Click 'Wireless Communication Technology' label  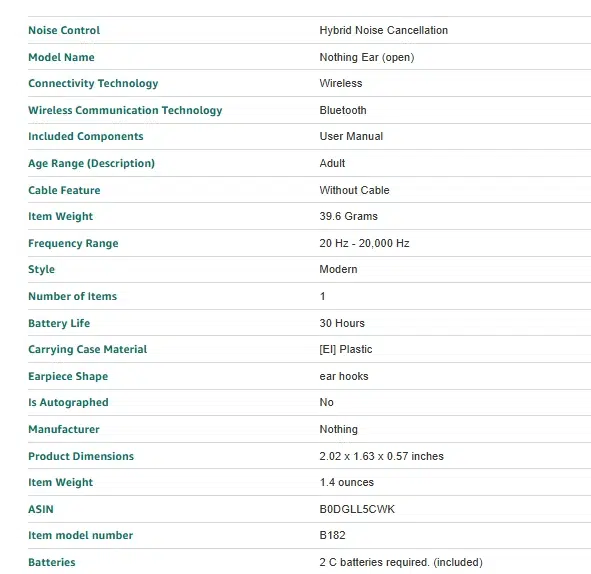click(125, 110)
